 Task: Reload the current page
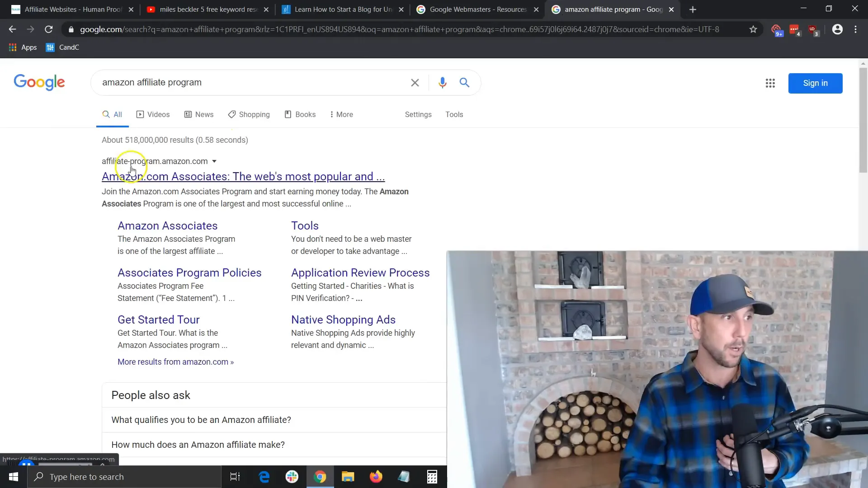pos(49,29)
